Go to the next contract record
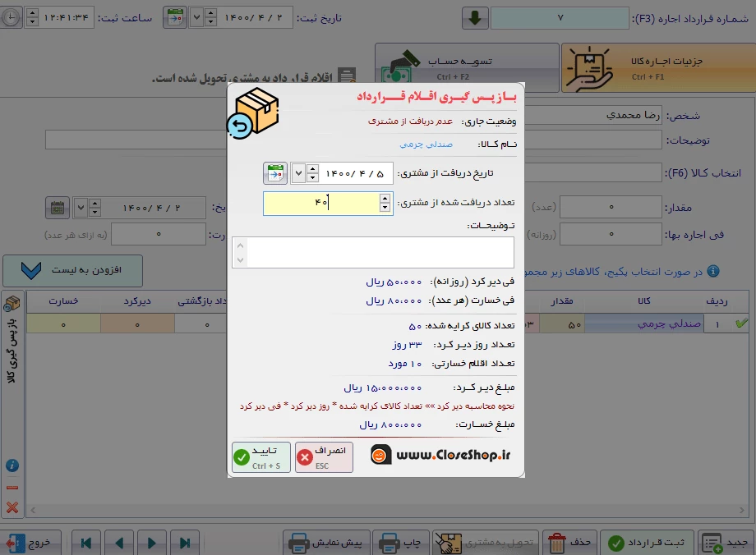 [152, 543]
